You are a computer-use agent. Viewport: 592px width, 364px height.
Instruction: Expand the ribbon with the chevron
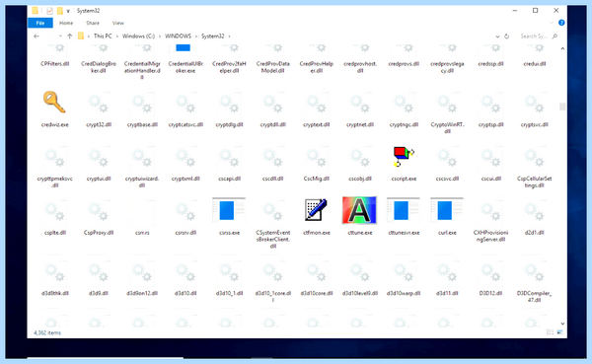[552, 23]
